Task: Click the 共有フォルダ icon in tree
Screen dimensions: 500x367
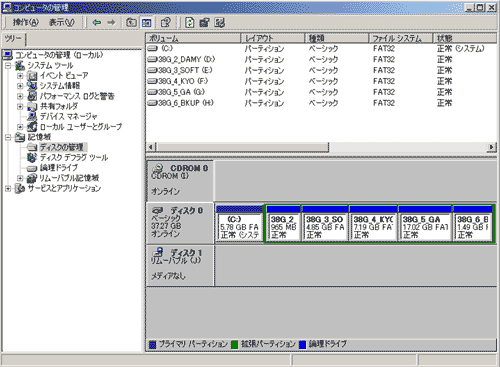Action: point(32,106)
